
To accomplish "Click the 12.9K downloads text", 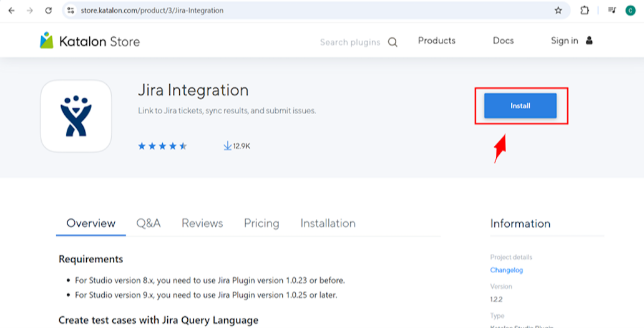I will click(x=241, y=146).
